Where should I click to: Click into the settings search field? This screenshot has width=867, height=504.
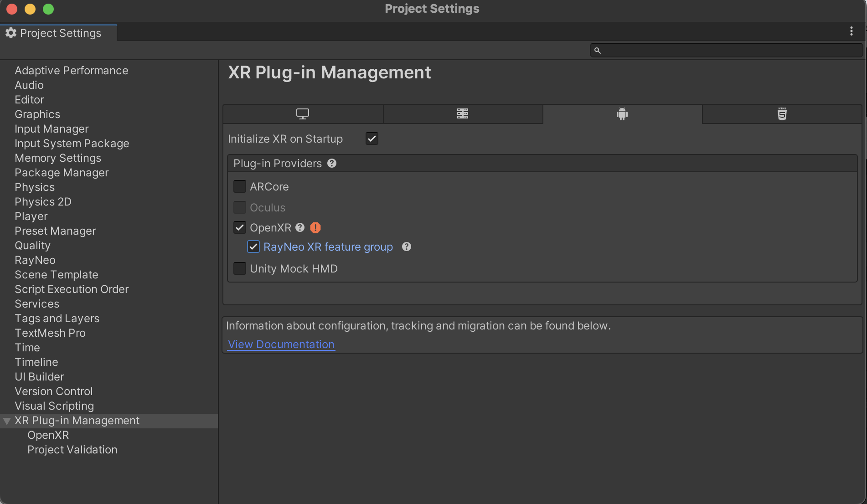tap(726, 50)
